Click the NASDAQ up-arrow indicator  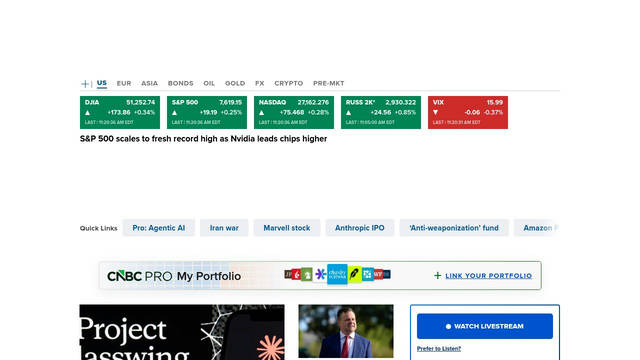(x=261, y=113)
